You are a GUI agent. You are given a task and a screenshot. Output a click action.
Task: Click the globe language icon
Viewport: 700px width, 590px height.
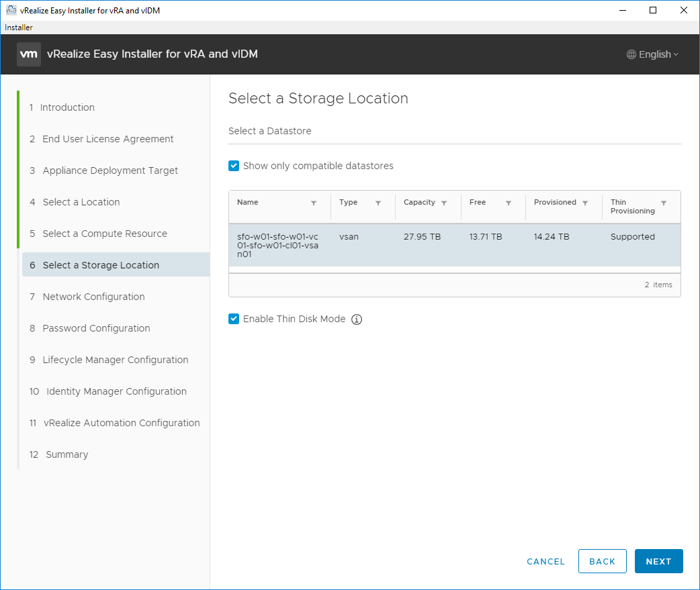coord(631,54)
